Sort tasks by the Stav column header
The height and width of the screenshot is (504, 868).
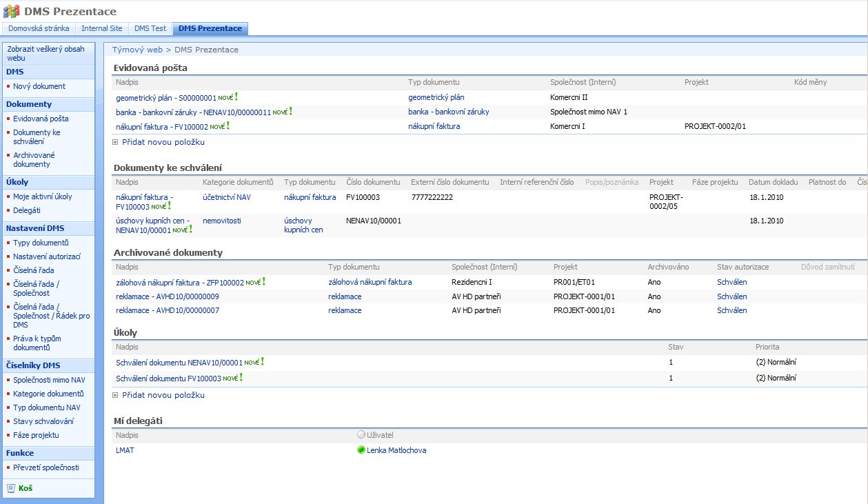point(676,347)
